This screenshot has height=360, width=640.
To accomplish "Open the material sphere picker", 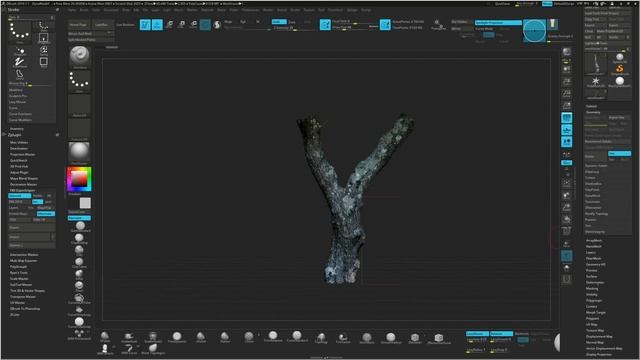I will [x=80, y=153].
